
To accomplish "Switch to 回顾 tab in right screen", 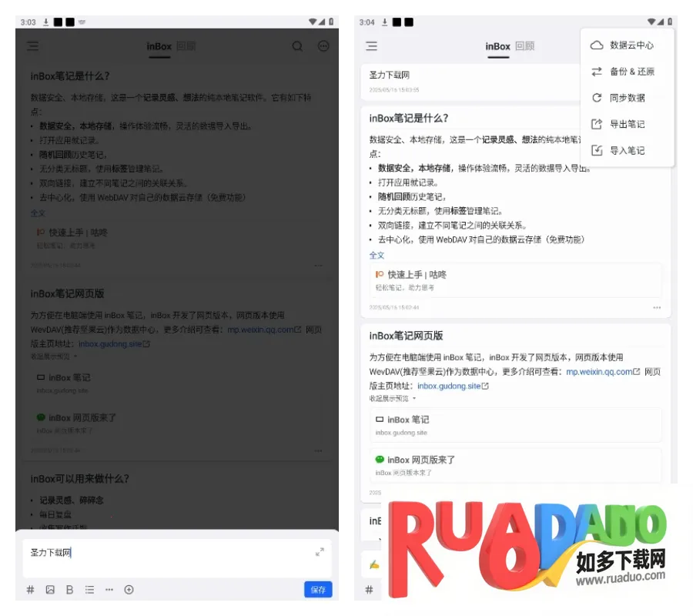I will 525,46.
